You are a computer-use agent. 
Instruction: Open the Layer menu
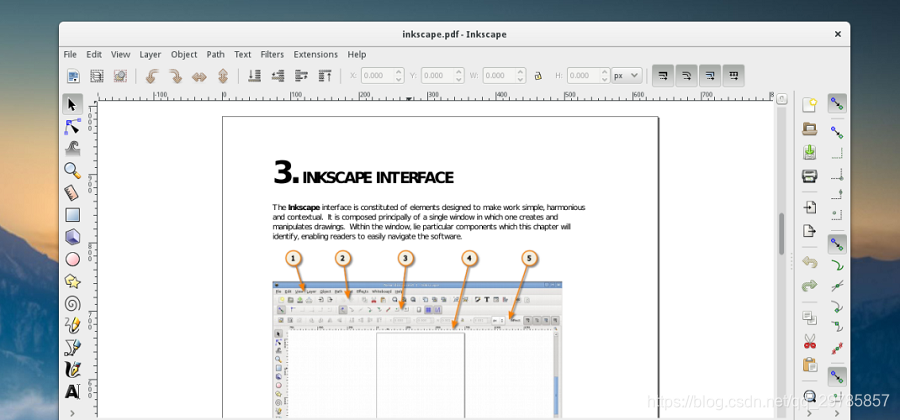click(x=150, y=55)
